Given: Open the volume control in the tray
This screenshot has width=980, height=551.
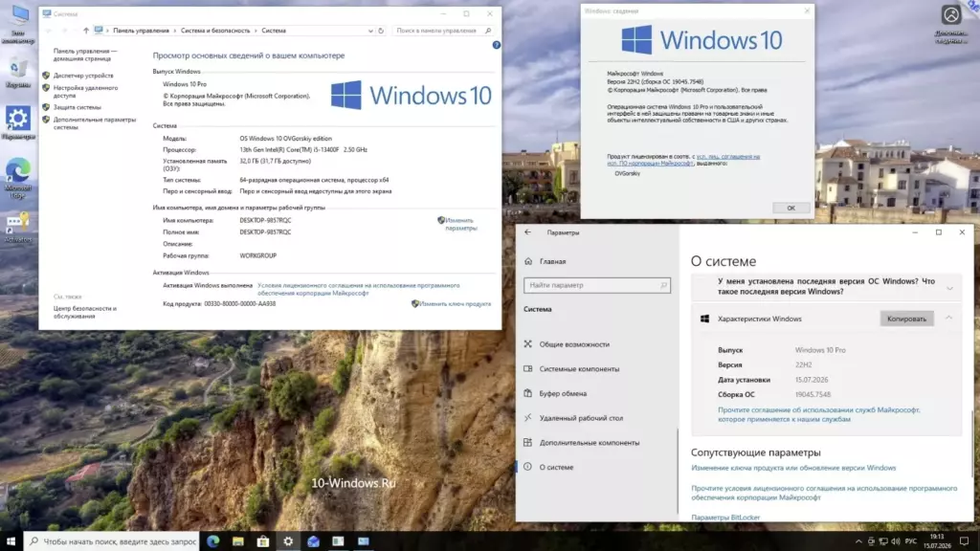Looking at the screenshot, I should (896, 541).
